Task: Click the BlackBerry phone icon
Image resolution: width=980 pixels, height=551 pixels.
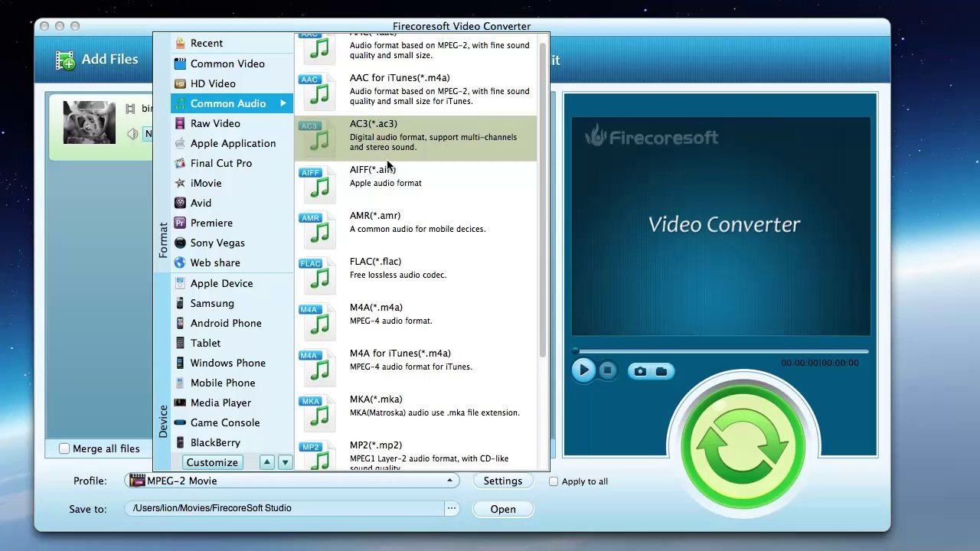Action: 180,442
